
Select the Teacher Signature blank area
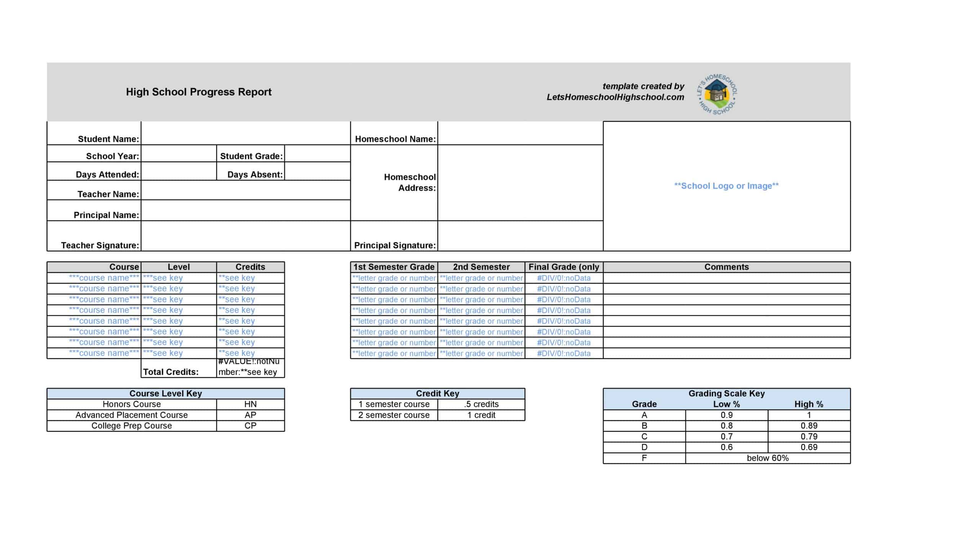point(245,236)
